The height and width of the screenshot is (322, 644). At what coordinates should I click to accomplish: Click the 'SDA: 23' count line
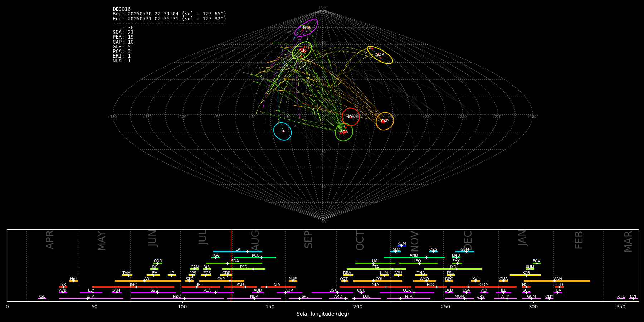click(x=123, y=33)
